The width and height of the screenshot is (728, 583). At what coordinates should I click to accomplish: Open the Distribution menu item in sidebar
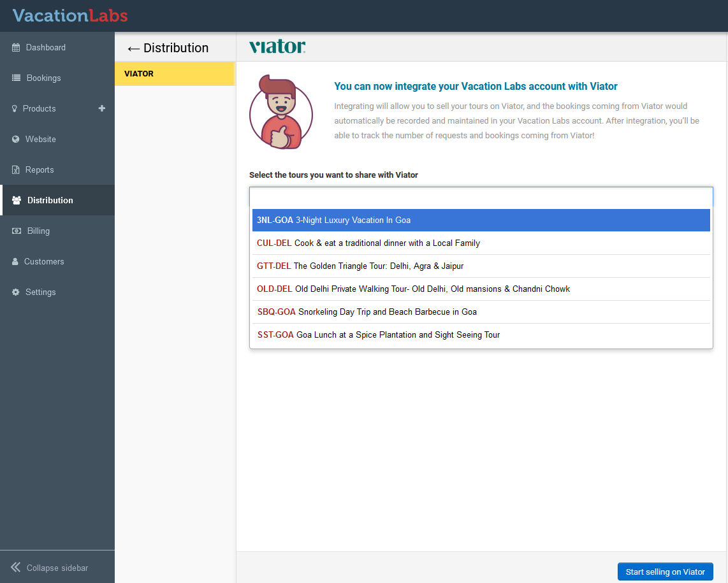[x=50, y=201]
